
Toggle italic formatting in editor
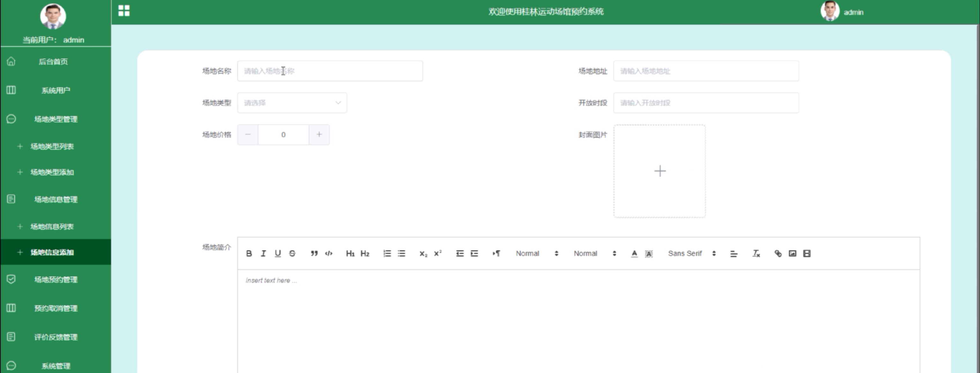(x=263, y=254)
